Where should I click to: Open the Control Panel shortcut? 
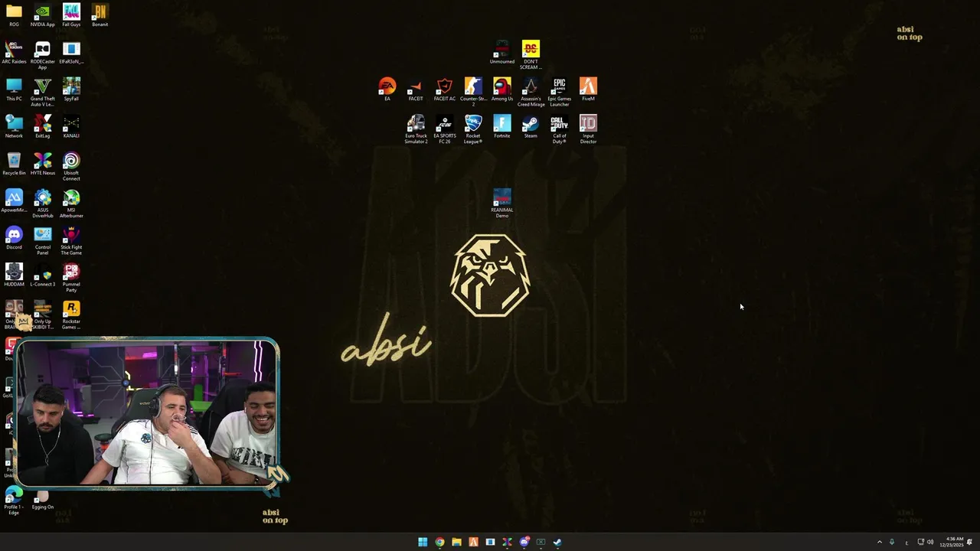(x=42, y=240)
